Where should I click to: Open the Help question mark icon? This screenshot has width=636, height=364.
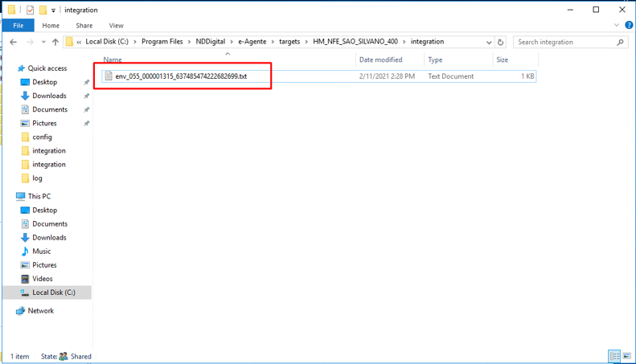(x=629, y=25)
